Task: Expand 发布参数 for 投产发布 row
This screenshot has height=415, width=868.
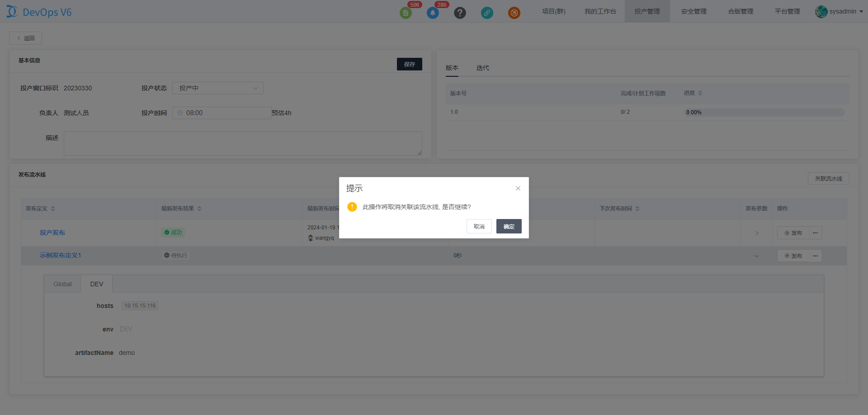Action: [x=757, y=233]
